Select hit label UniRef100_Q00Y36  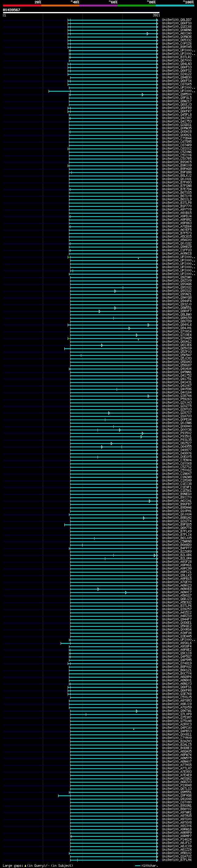[177, 430]
